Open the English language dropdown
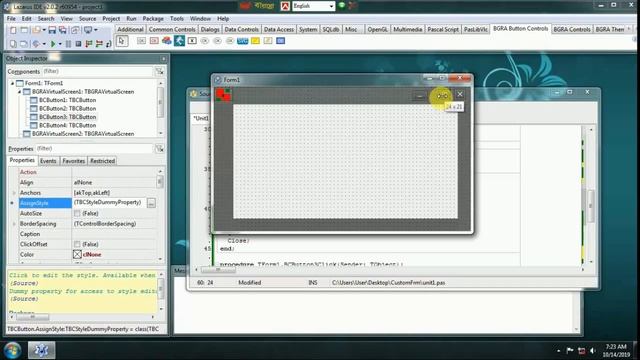 (x=331, y=6)
